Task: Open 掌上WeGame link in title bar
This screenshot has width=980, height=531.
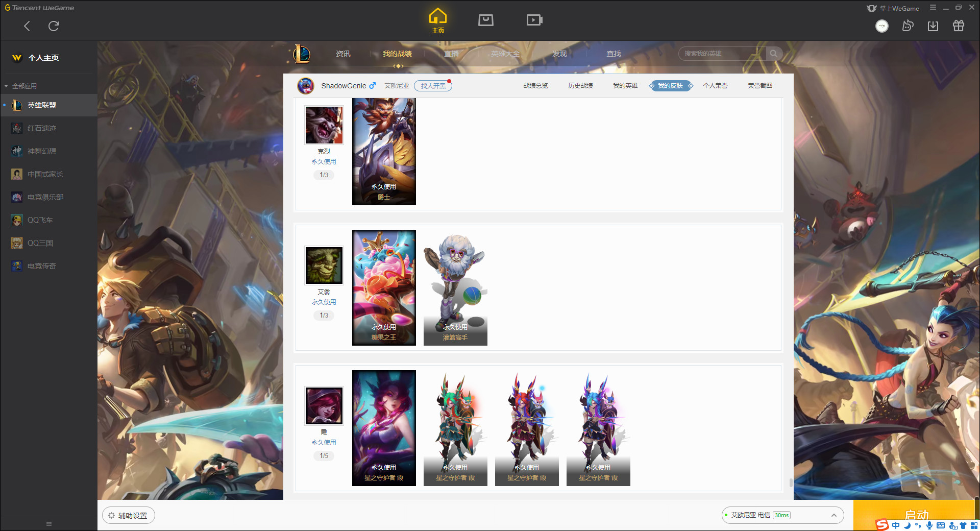Action: coord(893,8)
